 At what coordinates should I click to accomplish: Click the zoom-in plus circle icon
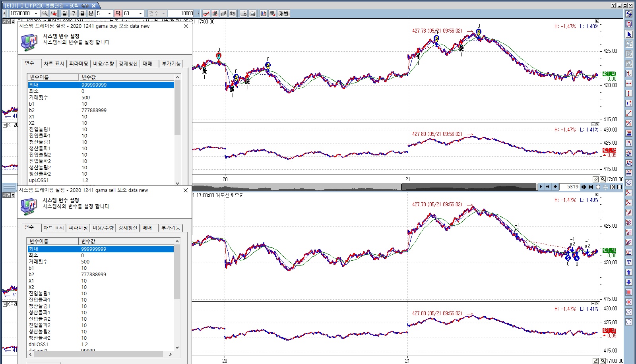point(598,187)
